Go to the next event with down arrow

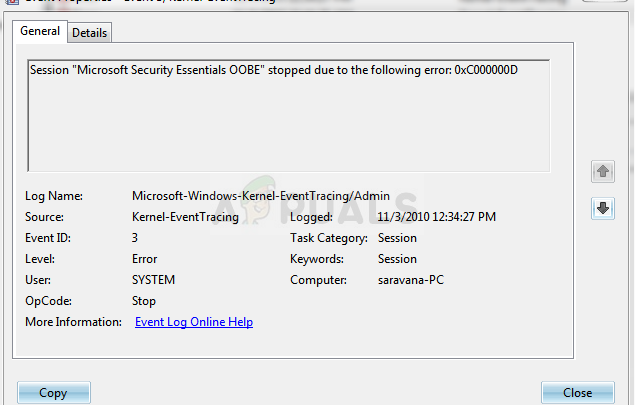603,208
